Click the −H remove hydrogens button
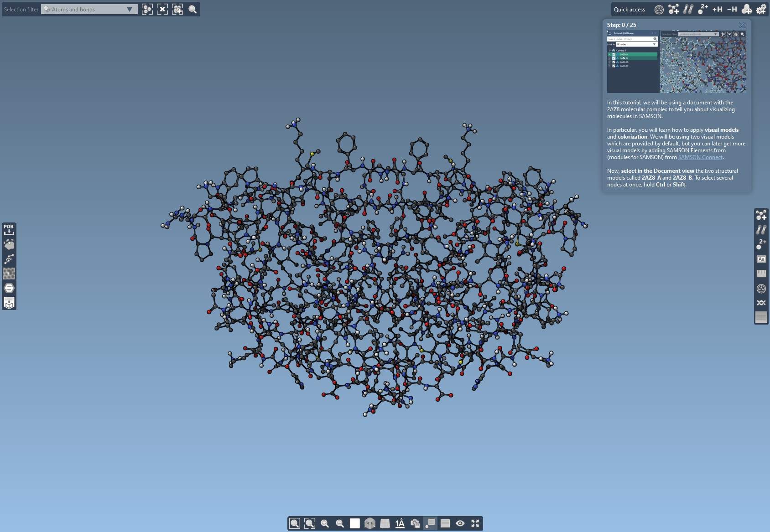Image resolution: width=770 pixels, height=532 pixels. pyautogui.click(x=732, y=9)
